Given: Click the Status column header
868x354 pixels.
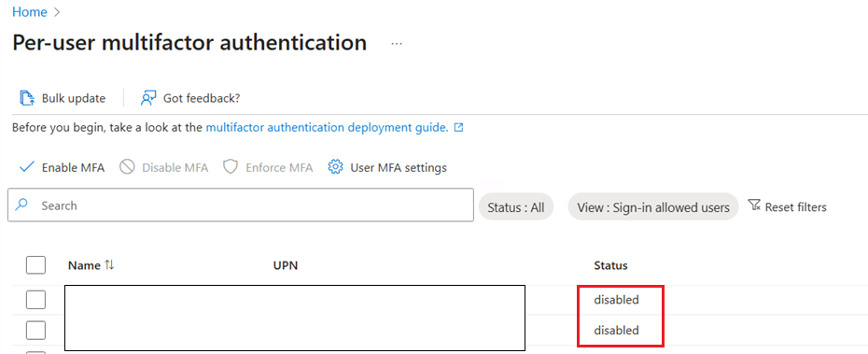Looking at the screenshot, I should (x=610, y=265).
